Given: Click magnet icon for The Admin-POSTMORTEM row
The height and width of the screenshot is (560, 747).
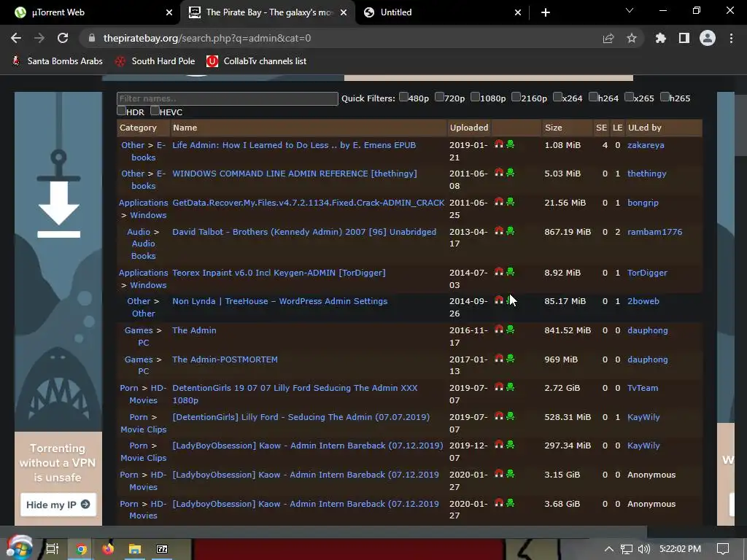Looking at the screenshot, I should point(499,358).
